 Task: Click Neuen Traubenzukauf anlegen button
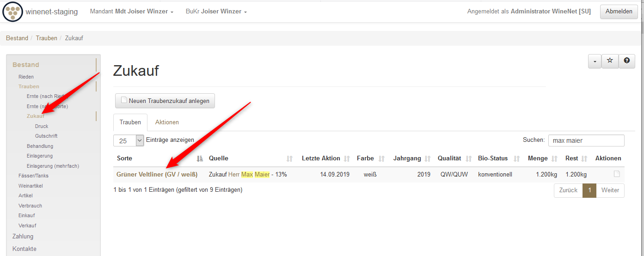pyautogui.click(x=165, y=101)
